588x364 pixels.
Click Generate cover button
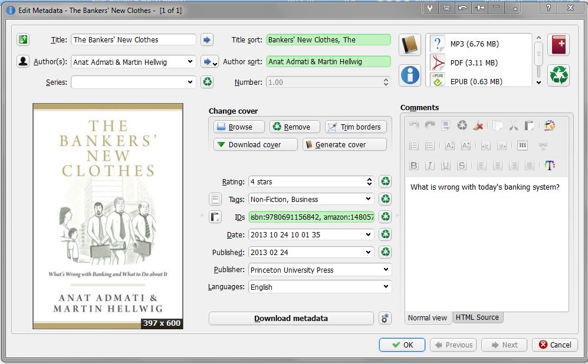[344, 144]
